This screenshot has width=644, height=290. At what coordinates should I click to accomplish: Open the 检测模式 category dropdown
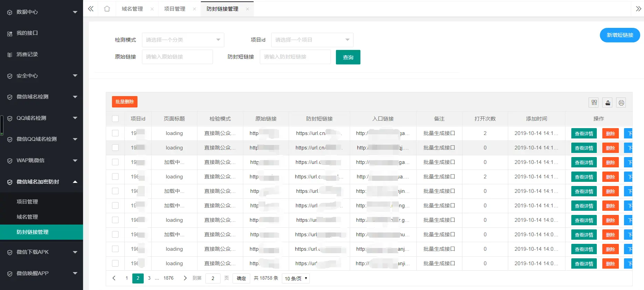183,40
